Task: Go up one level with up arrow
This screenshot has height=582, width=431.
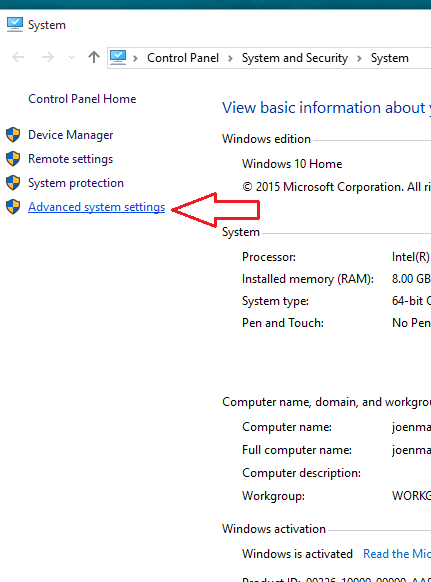Action: coord(94,57)
